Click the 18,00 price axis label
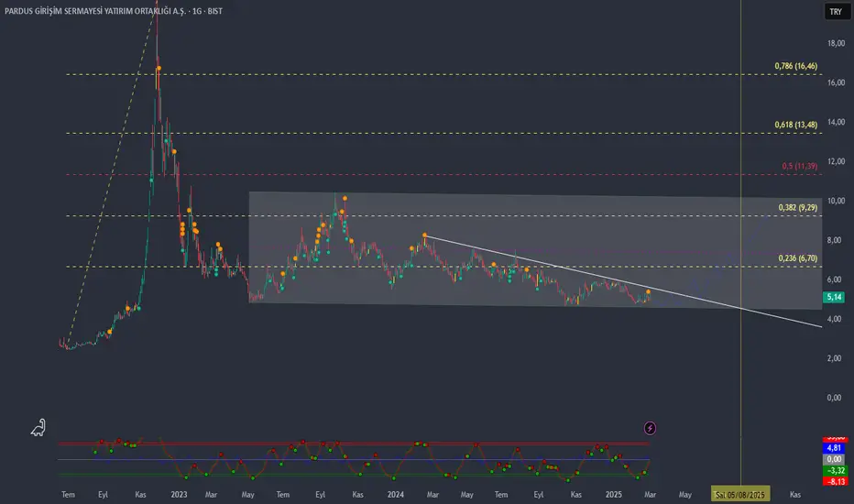Viewport: 854px width, 504px height. point(836,43)
